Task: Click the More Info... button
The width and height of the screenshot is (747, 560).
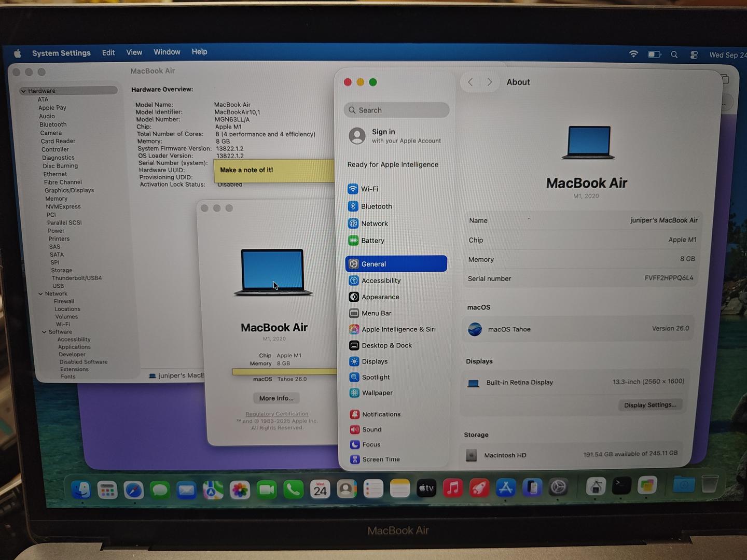Action: tap(276, 398)
